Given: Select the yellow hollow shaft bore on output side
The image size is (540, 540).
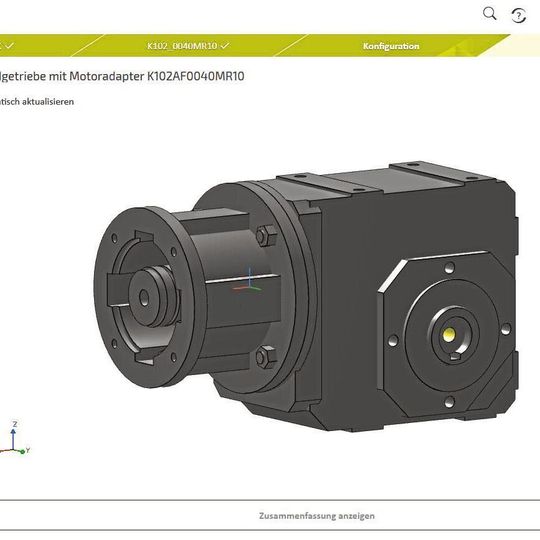Looking at the screenshot, I should tap(449, 333).
